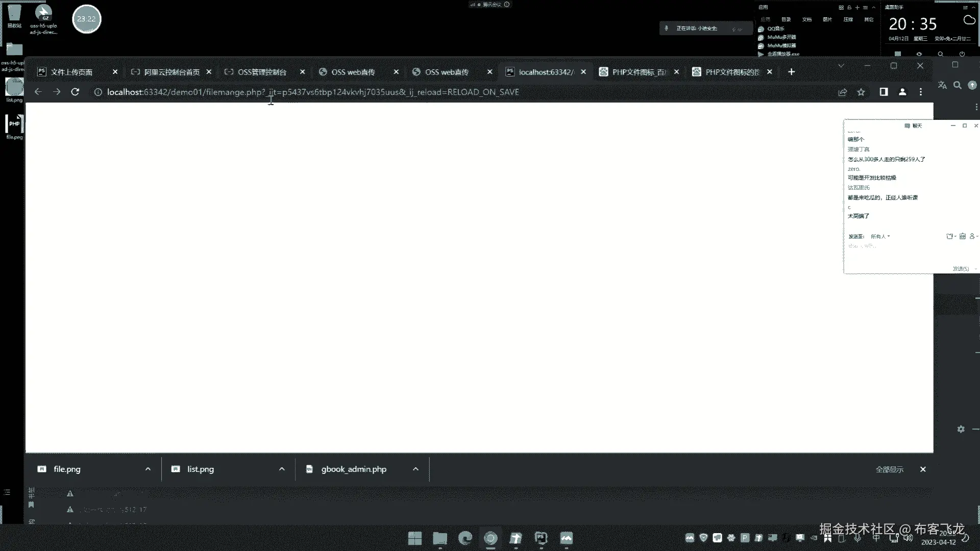
Task: Click the share page icon
Action: click(x=842, y=92)
